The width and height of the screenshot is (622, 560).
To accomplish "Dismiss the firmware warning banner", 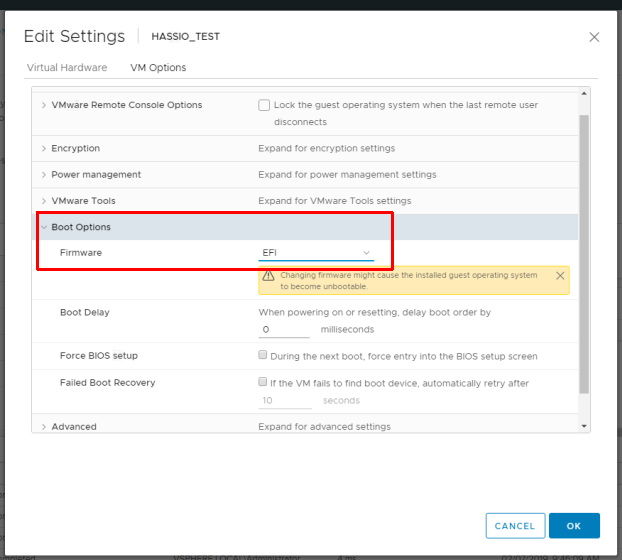I will point(560,276).
